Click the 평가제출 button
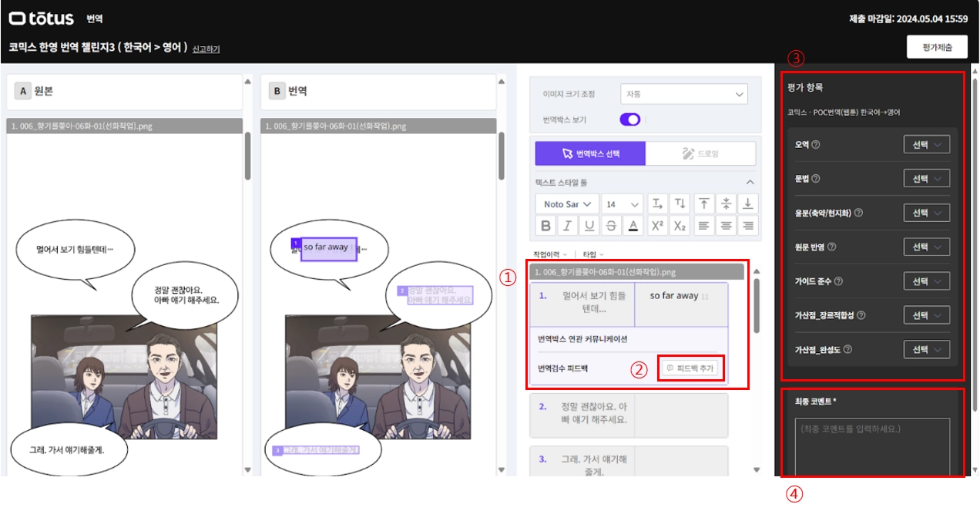Image resolution: width=980 pixels, height=521 pixels. [937, 47]
